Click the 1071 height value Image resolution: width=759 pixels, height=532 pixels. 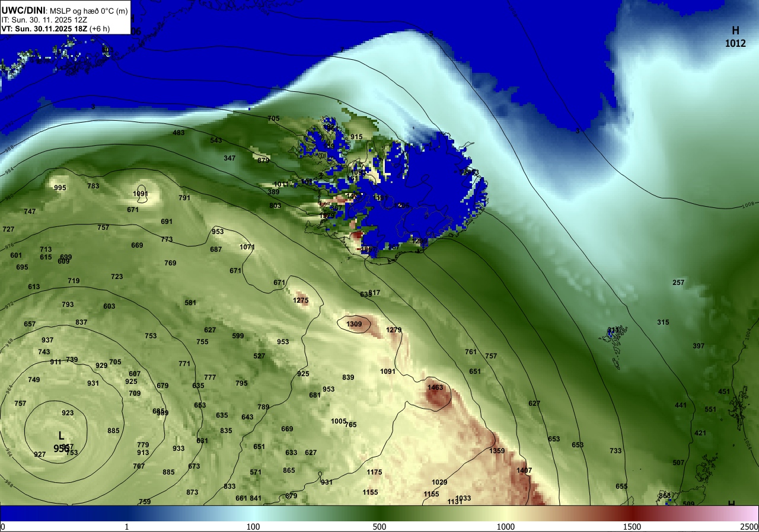pyautogui.click(x=247, y=247)
